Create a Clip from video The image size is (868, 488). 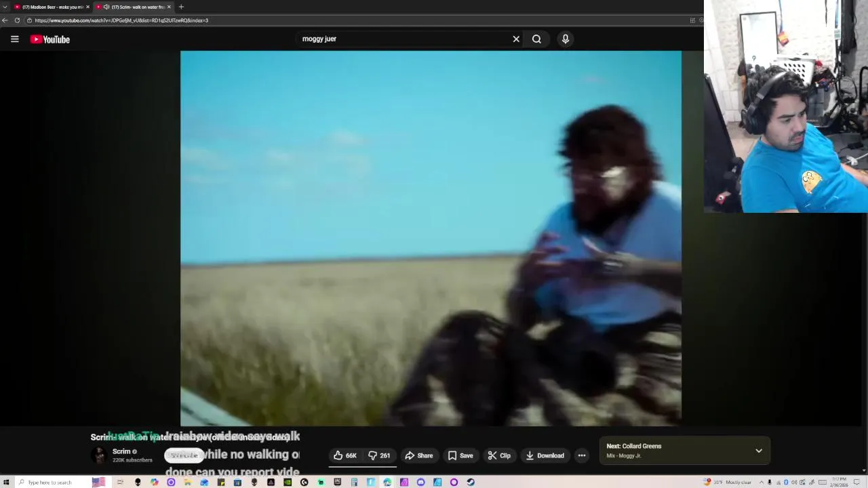pyautogui.click(x=499, y=455)
